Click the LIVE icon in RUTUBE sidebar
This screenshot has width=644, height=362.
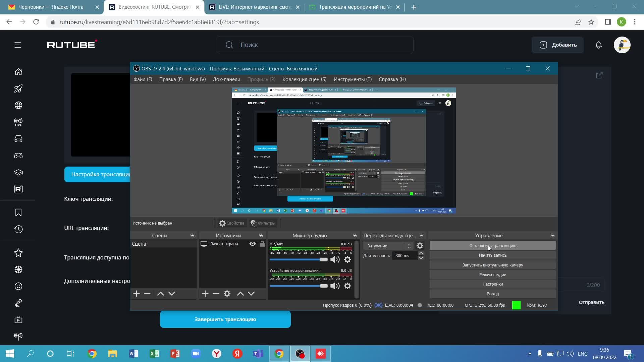point(18,122)
